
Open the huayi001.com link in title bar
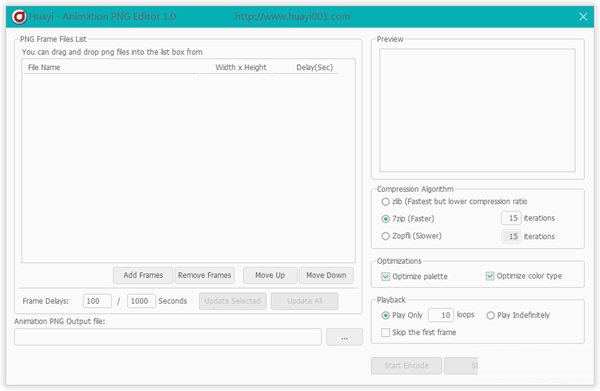point(292,16)
